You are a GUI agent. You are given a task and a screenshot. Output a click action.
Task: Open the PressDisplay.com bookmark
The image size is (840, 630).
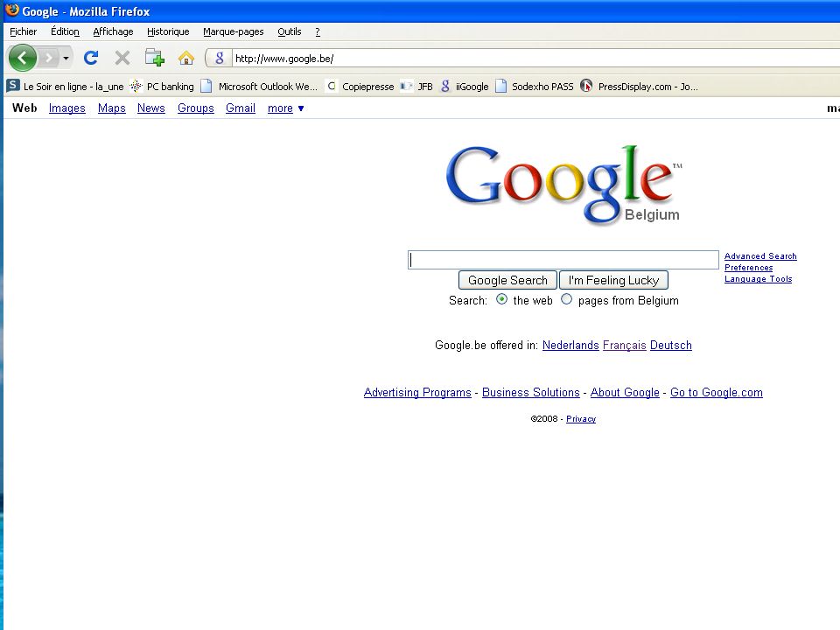[x=647, y=87]
